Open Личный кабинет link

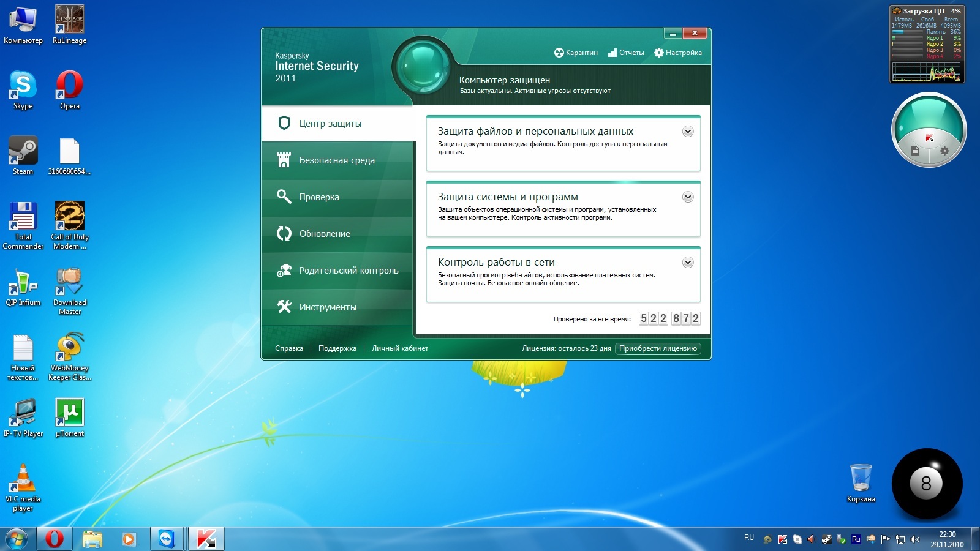pyautogui.click(x=400, y=348)
